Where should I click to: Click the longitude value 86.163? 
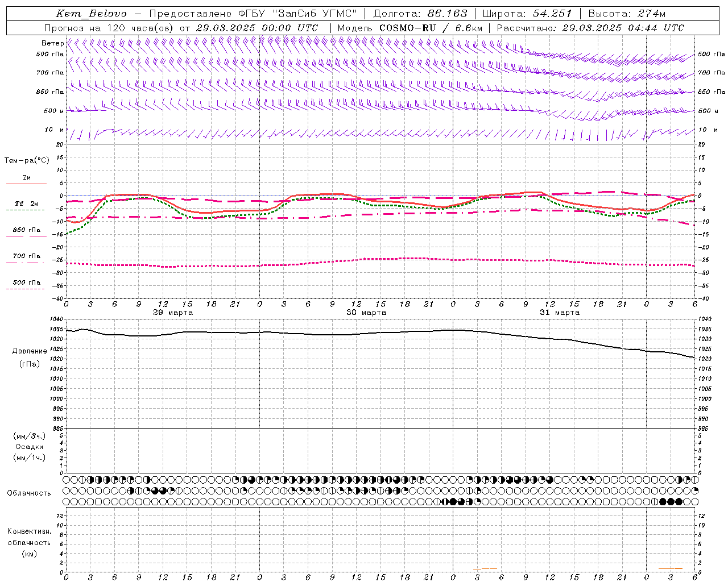click(x=448, y=14)
